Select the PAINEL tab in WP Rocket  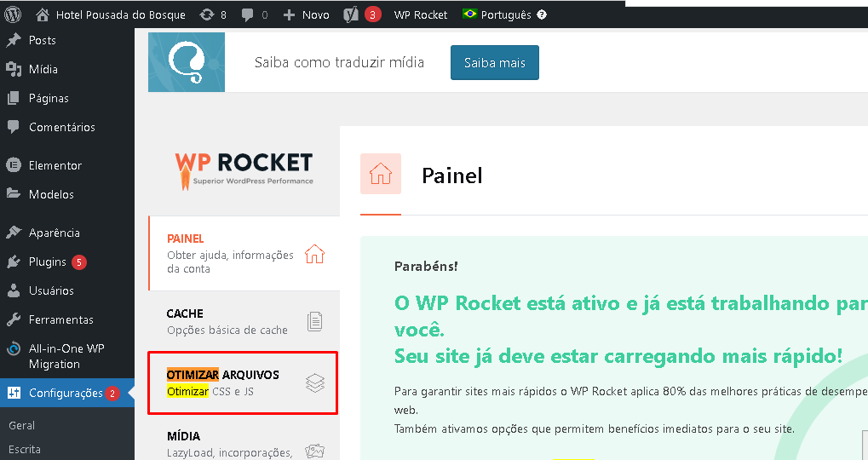coord(244,254)
